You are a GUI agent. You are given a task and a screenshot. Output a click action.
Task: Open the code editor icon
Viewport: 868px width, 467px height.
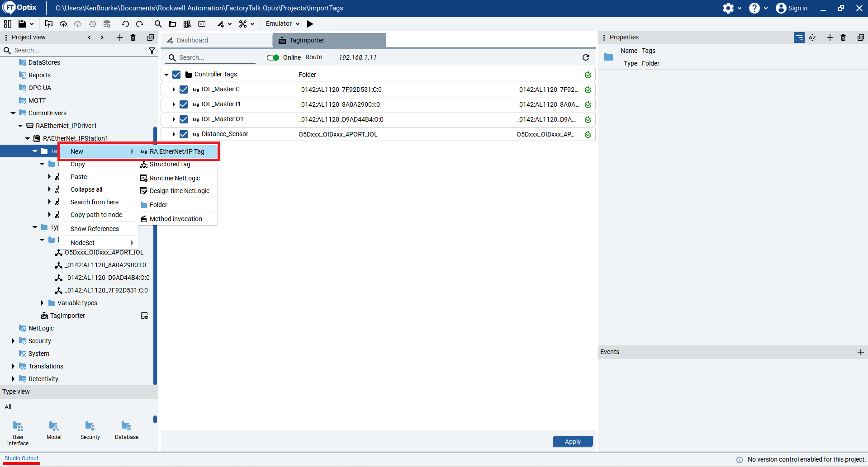coord(202,24)
